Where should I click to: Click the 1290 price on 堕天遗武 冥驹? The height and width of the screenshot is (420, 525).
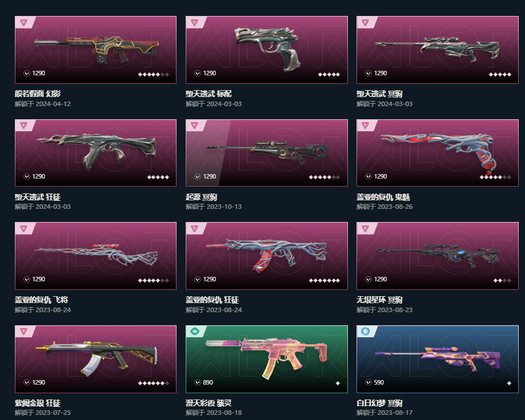pos(380,73)
